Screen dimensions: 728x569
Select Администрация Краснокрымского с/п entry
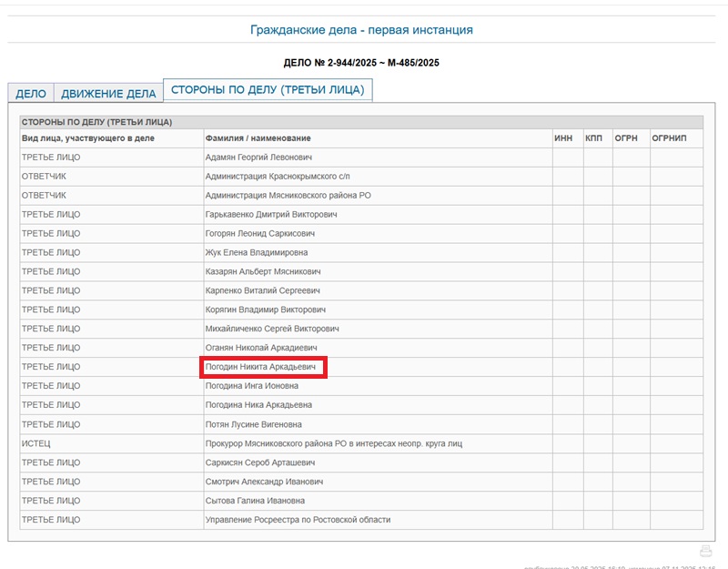click(x=278, y=177)
